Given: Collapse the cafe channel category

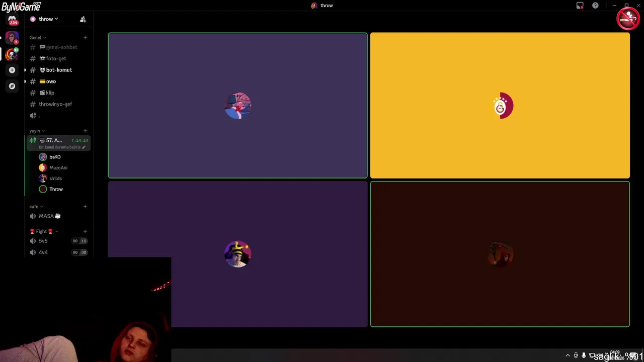Looking at the screenshot, I should pos(36,207).
